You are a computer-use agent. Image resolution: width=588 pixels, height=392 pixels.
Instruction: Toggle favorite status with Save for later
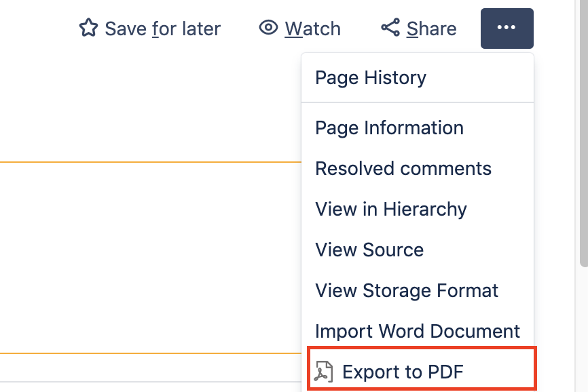pyautogui.click(x=149, y=28)
